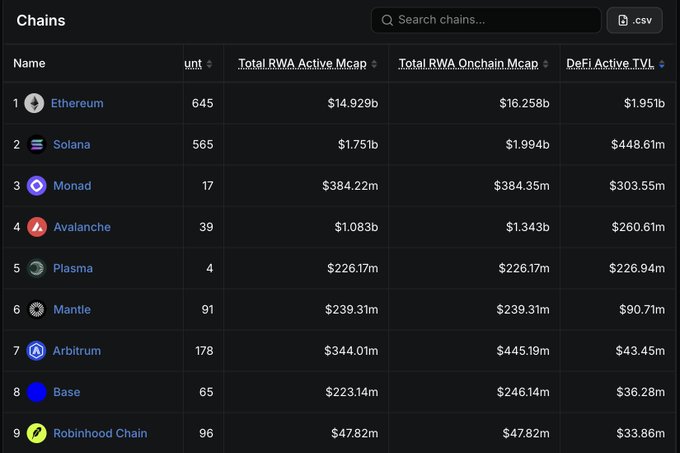
Task: Click the Plasma chain logo icon
Action: point(37,268)
